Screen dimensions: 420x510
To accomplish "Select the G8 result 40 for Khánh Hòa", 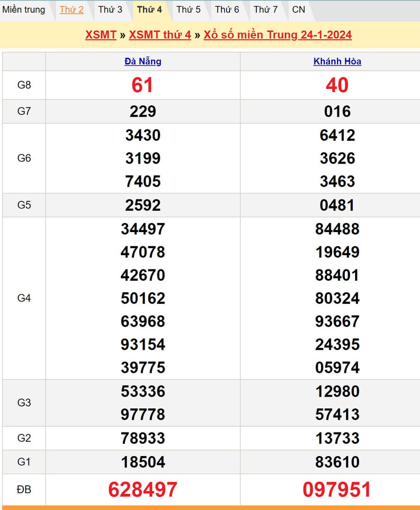I will point(337,85).
